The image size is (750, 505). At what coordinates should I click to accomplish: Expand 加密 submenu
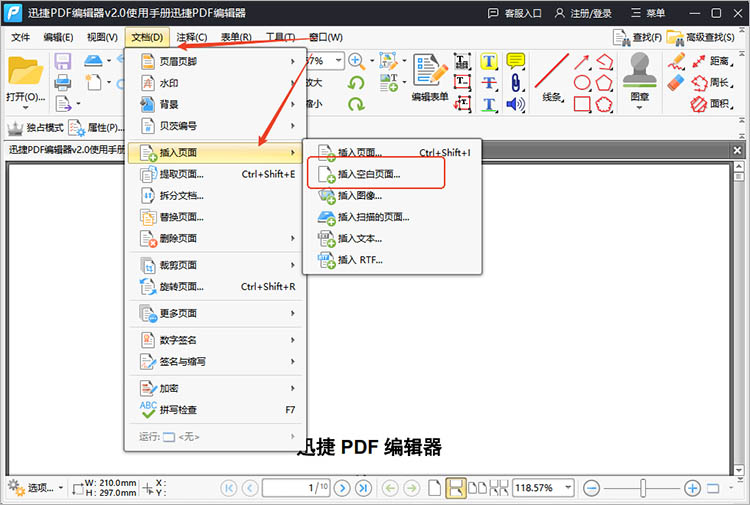[x=217, y=388]
